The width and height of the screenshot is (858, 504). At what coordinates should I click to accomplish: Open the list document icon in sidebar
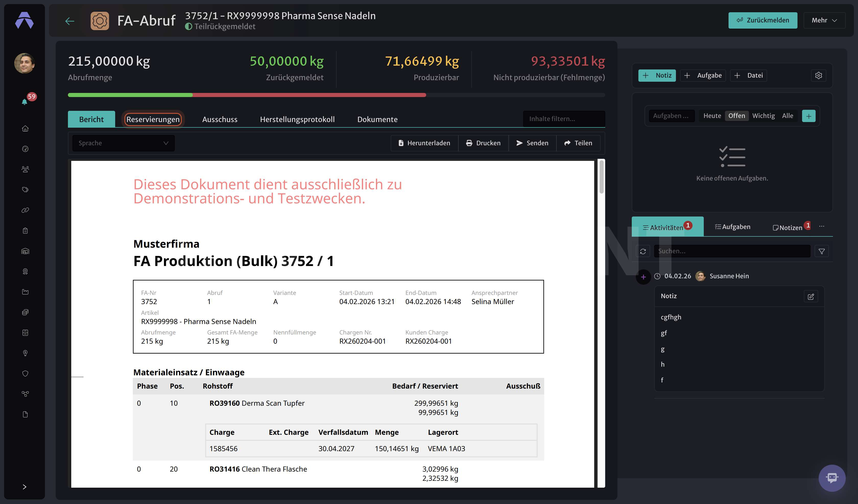coord(25,333)
